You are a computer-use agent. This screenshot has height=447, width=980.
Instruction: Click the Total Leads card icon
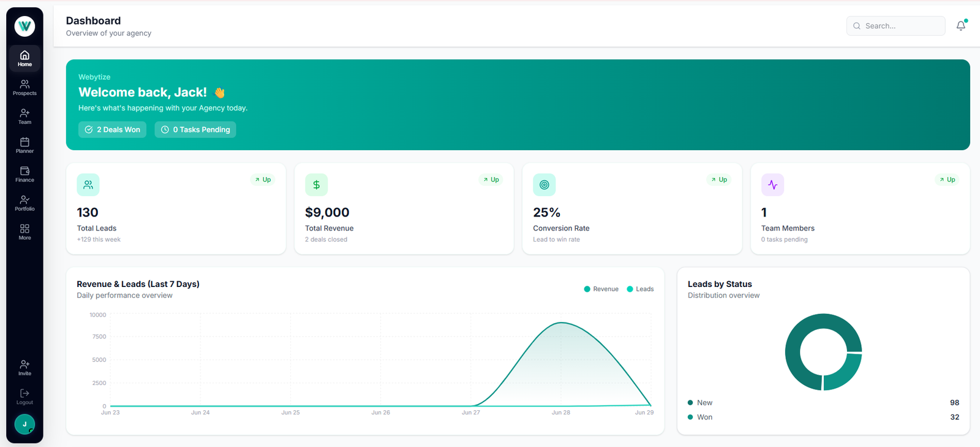pyautogui.click(x=88, y=185)
